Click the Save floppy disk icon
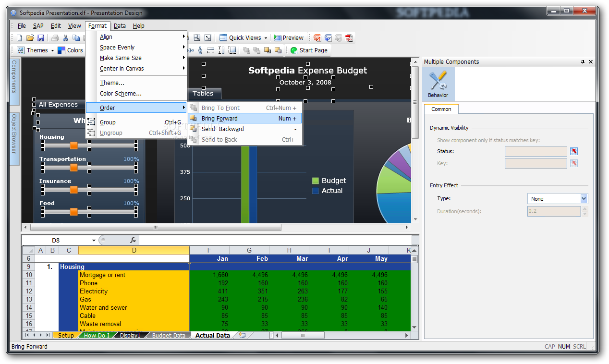609x364 pixels. coord(41,38)
